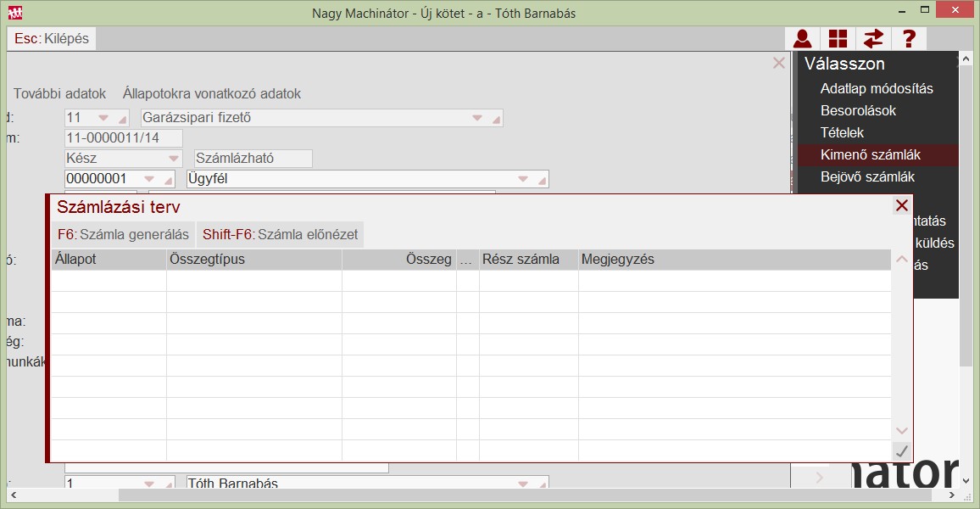The width and height of the screenshot is (980, 509).
Task: Select Tételek menu item
Action: click(842, 132)
